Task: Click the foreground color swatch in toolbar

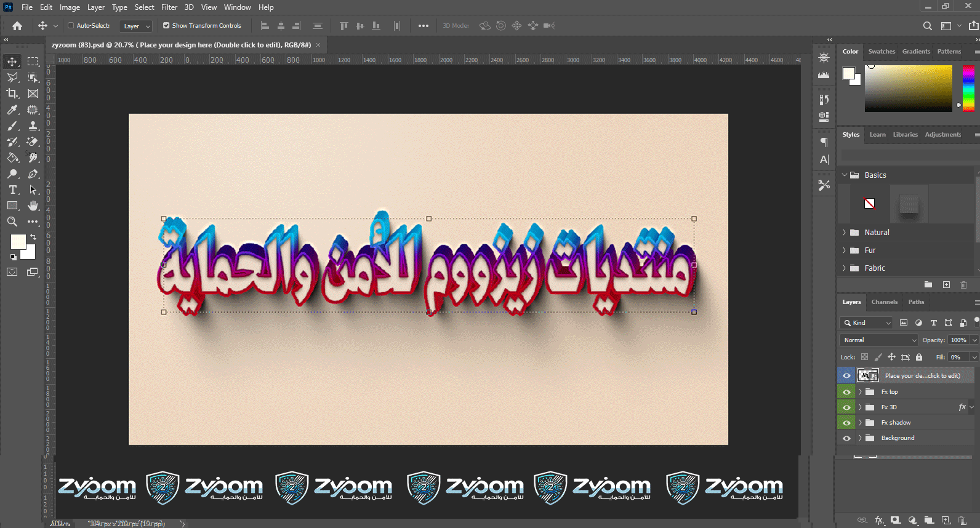Action: [x=18, y=242]
